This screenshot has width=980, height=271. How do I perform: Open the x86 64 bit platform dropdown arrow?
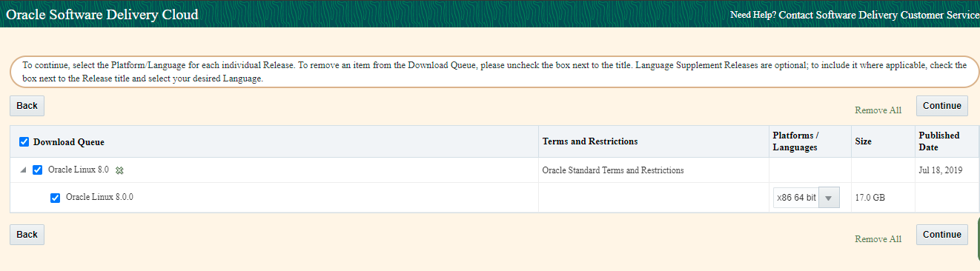coord(829,198)
